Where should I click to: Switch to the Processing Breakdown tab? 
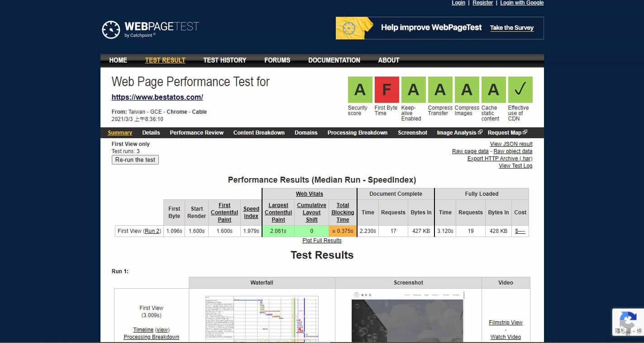tap(358, 133)
